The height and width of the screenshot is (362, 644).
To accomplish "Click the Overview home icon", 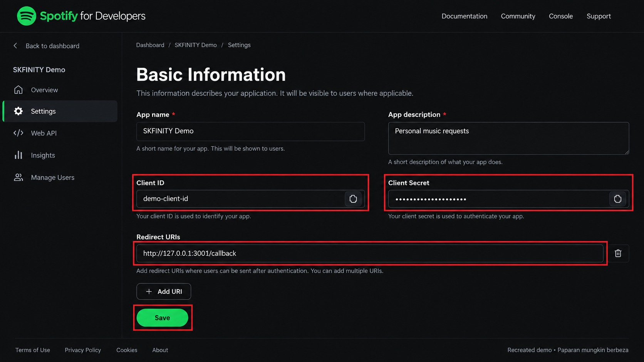I will (x=18, y=90).
